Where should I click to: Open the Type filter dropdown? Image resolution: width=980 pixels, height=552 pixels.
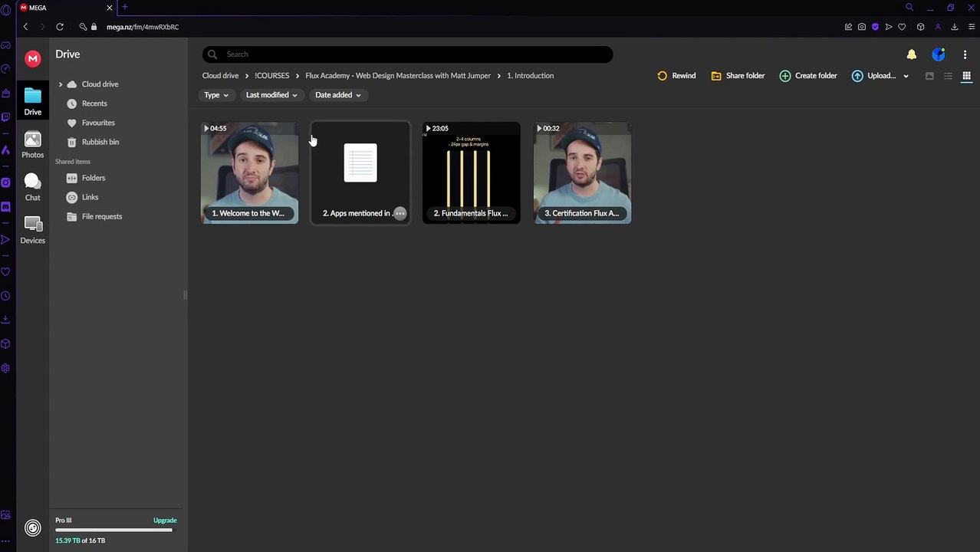coord(215,95)
